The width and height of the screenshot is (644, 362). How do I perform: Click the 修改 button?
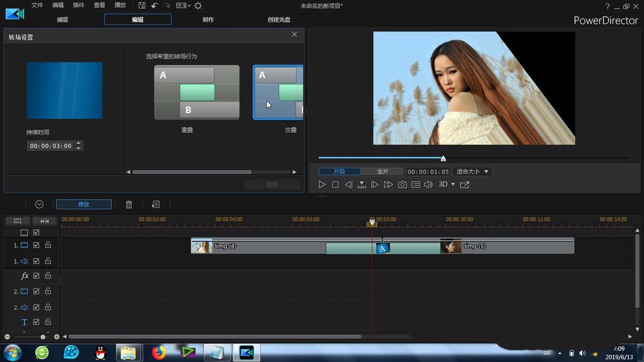click(x=84, y=204)
